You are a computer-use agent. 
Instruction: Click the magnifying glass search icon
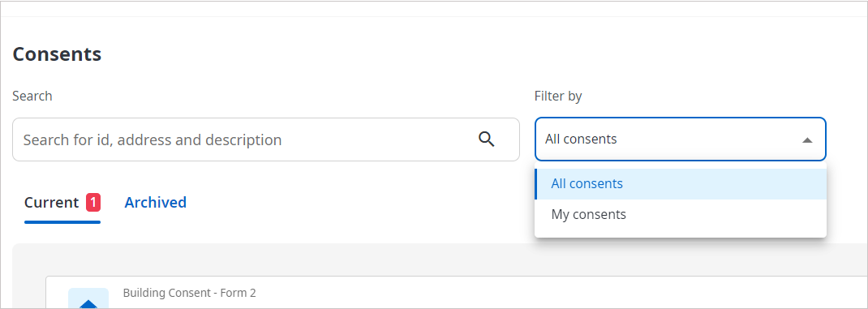pos(486,139)
